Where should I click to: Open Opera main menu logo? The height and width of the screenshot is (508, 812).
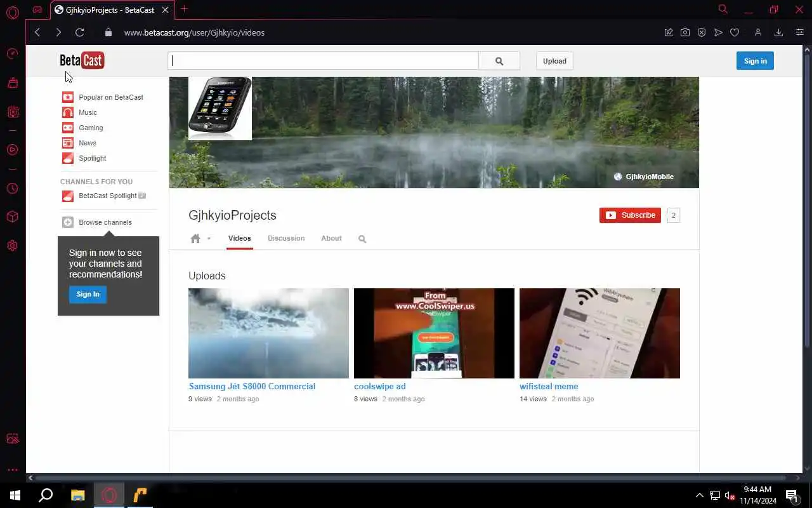(x=12, y=13)
